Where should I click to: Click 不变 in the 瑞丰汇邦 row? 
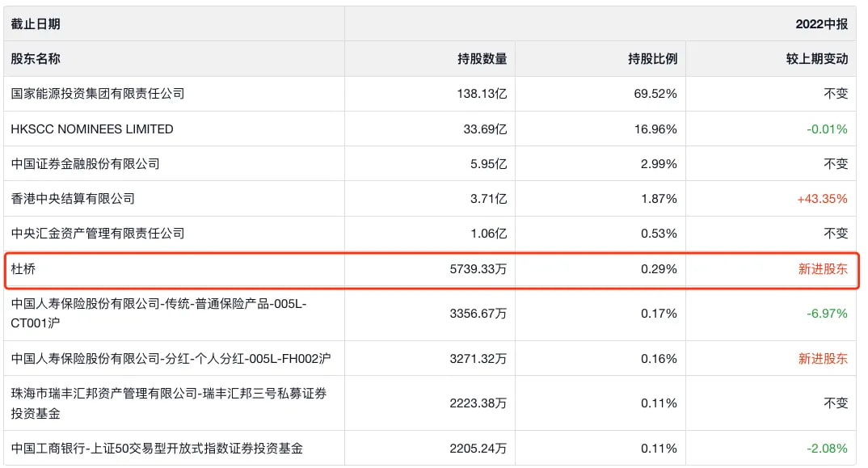tap(836, 403)
